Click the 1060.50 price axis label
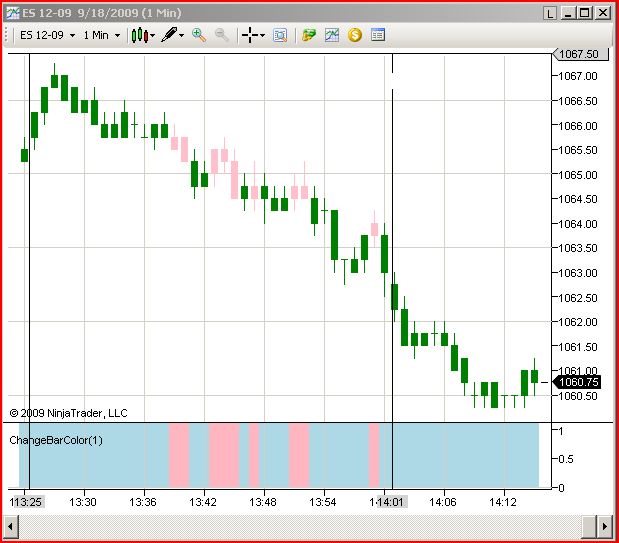Viewport: 619px width, 543px height. 578,396
